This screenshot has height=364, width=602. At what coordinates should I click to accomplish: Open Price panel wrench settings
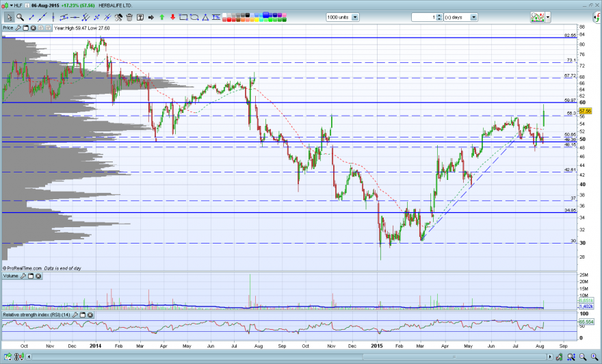point(18,28)
